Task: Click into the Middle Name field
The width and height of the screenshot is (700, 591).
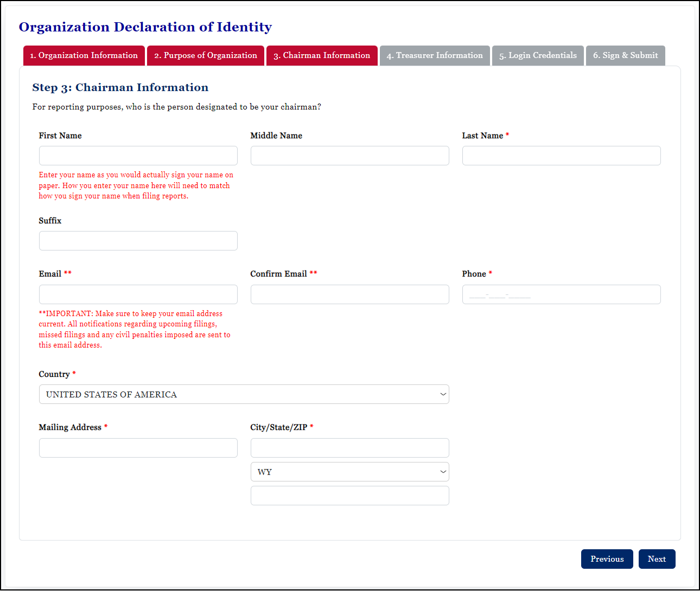Action: coord(349,156)
